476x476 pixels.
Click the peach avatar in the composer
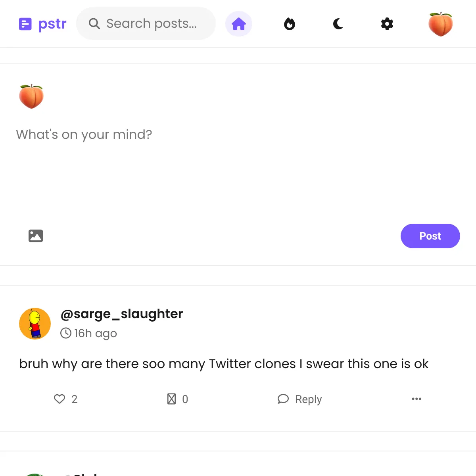click(x=31, y=96)
